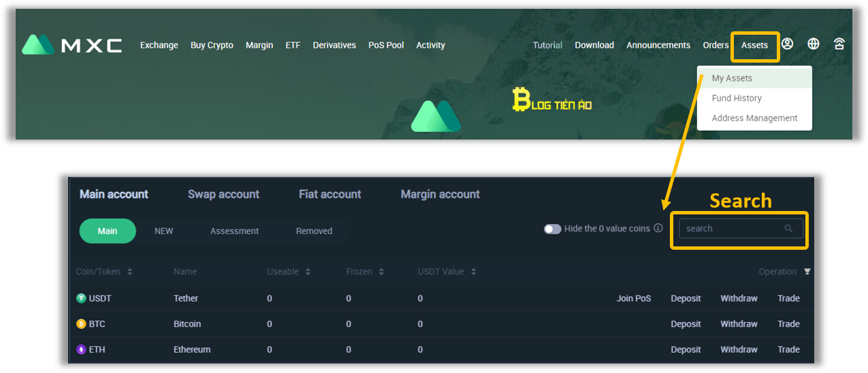Sort by Coin/Token column arrows

point(129,272)
